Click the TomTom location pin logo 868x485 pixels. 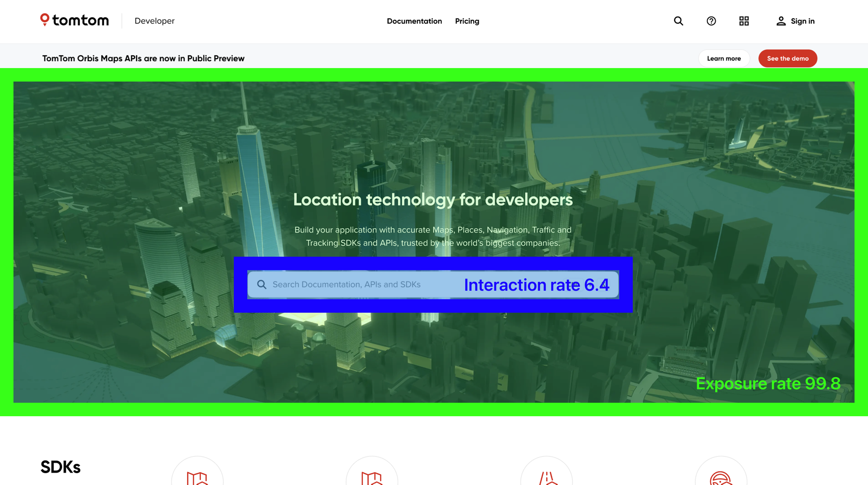(x=45, y=20)
